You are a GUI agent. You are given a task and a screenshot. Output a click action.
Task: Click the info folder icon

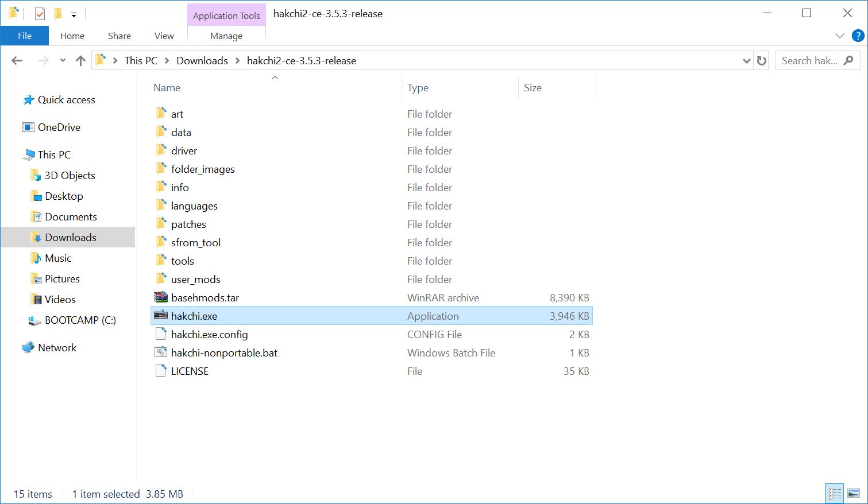(161, 187)
